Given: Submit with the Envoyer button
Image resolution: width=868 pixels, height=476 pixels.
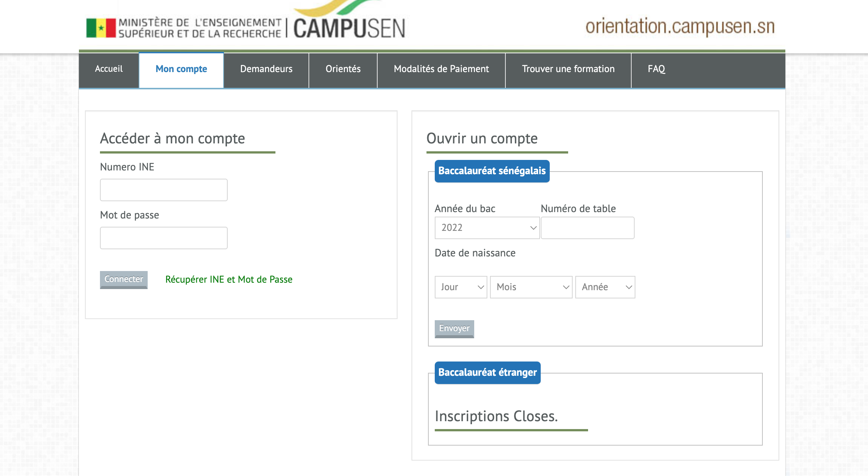Looking at the screenshot, I should [x=454, y=328].
